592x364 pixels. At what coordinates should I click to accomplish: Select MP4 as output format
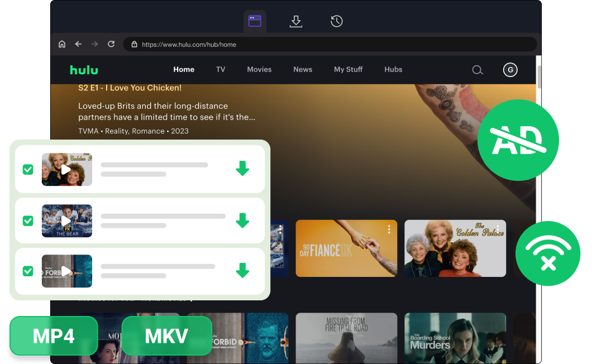pos(53,336)
